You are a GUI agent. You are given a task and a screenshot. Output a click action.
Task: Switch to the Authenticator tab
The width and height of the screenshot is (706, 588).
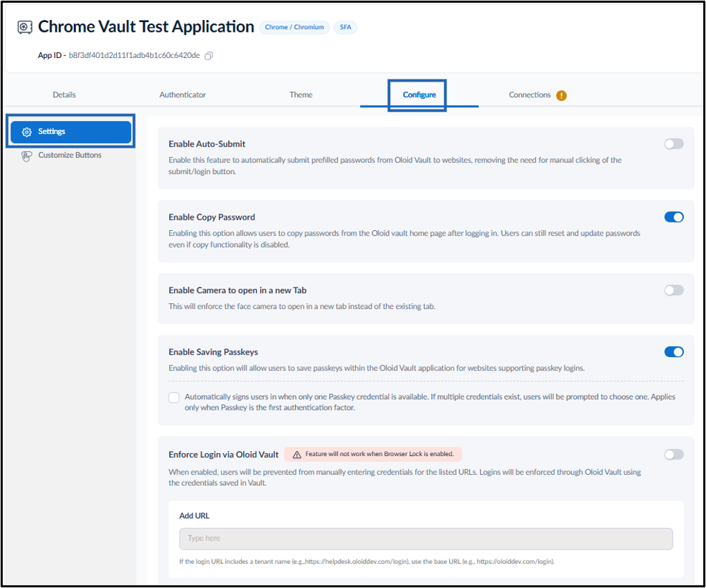182,95
